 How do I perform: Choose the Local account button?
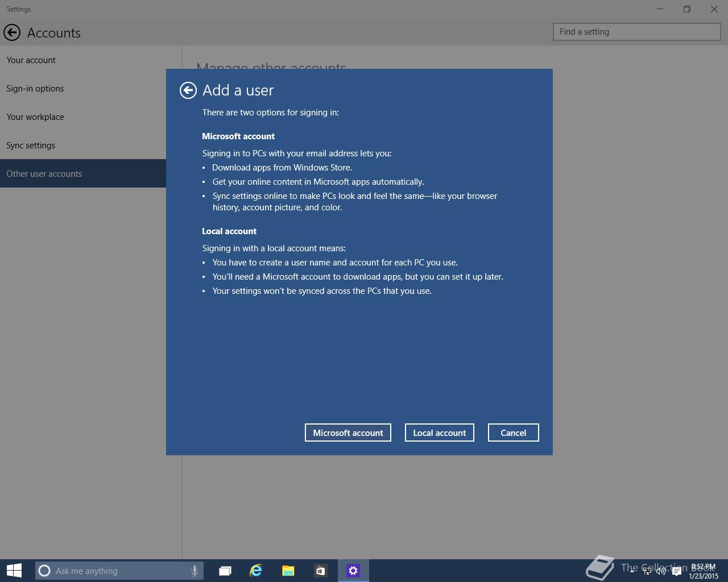(x=439, y=433)
